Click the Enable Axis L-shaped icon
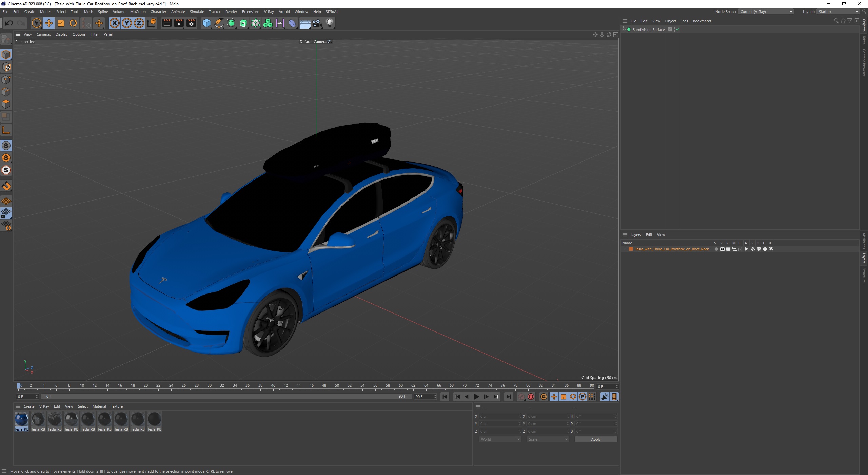Viewport: 868px width, 475px height. coord(6,130)
